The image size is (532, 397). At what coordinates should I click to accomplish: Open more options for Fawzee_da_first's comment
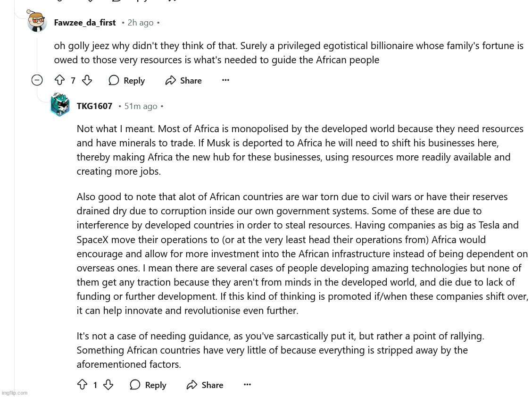(x=225, y=80)
